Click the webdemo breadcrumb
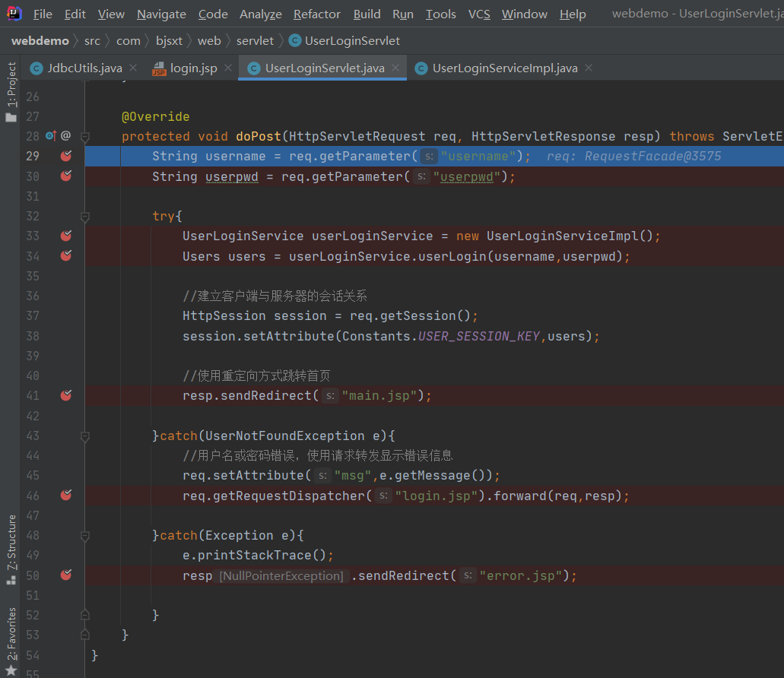Image resolution: width=784 pixels, height=678 pixels. (x=40, y=41)
